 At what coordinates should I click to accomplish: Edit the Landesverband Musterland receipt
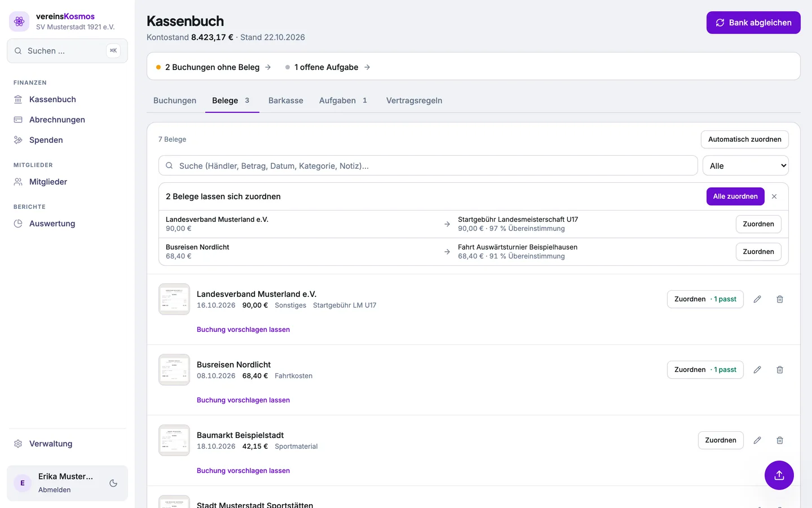tap(757, 299)
